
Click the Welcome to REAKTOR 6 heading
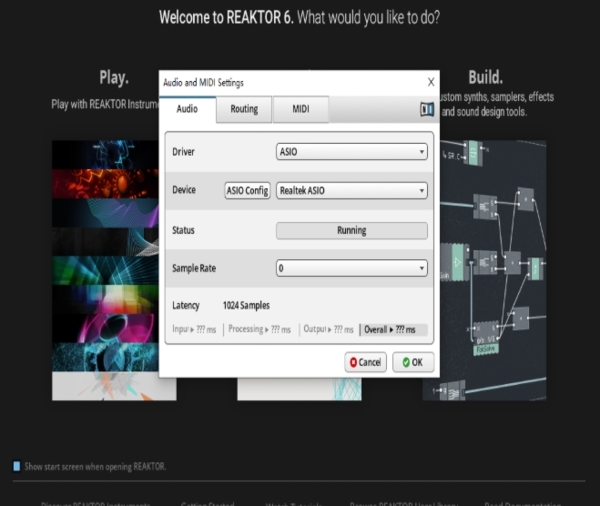click(227, 18)
